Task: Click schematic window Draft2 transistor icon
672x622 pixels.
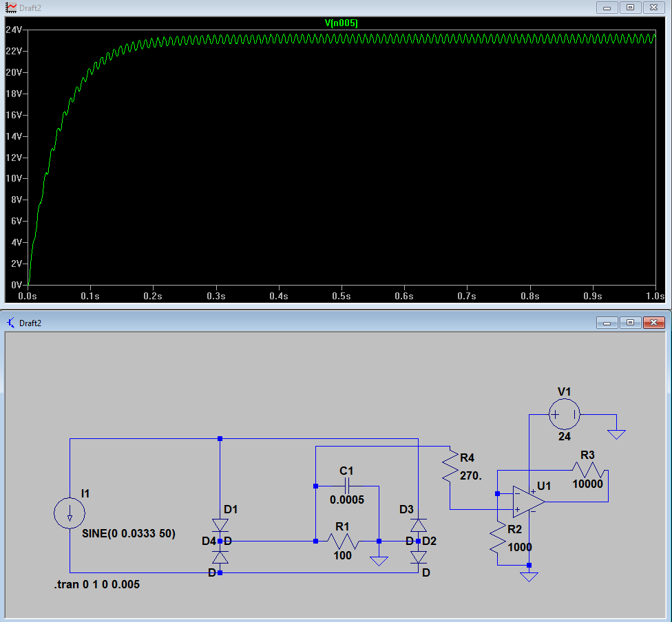Action: pyautogui.click(x=11, y=323)
